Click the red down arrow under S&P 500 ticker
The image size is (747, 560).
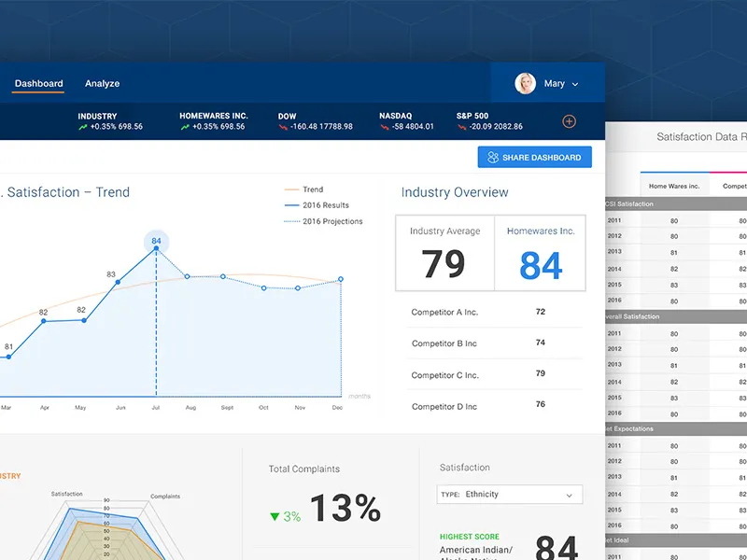click(461, 127)
